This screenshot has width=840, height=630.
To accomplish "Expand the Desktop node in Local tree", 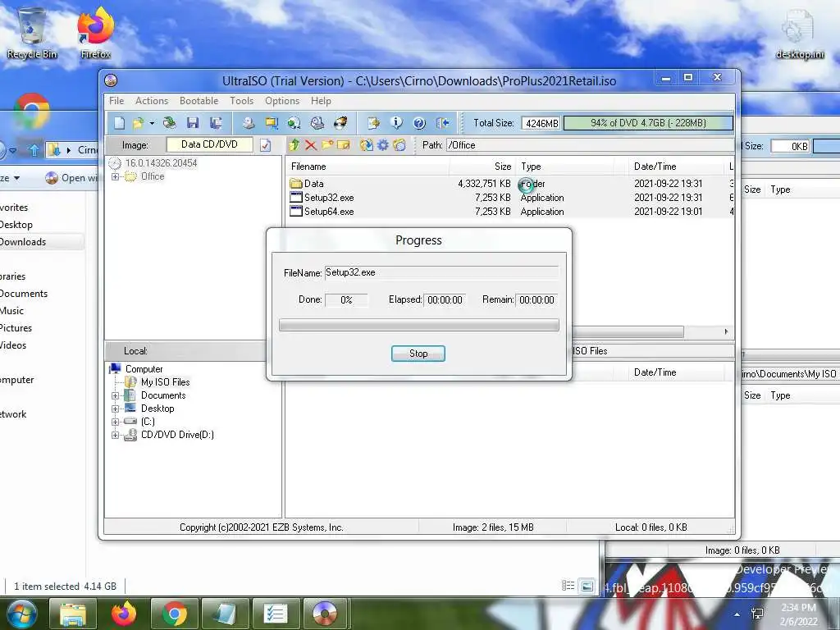I will [115, 409].
